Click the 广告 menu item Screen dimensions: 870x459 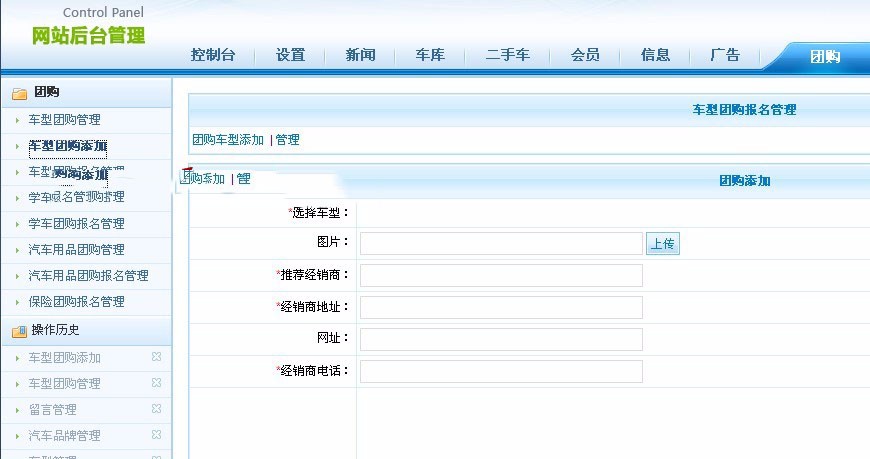point(725,55)
